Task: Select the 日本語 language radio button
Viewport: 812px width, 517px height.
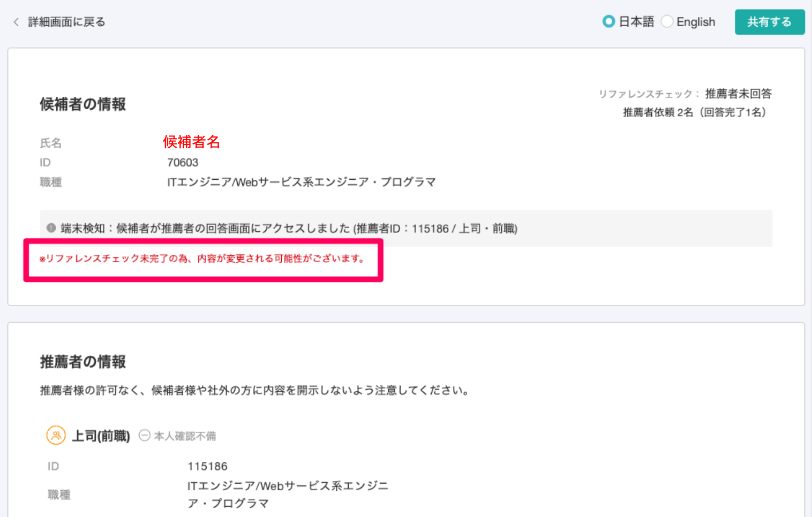Action: 608,21
